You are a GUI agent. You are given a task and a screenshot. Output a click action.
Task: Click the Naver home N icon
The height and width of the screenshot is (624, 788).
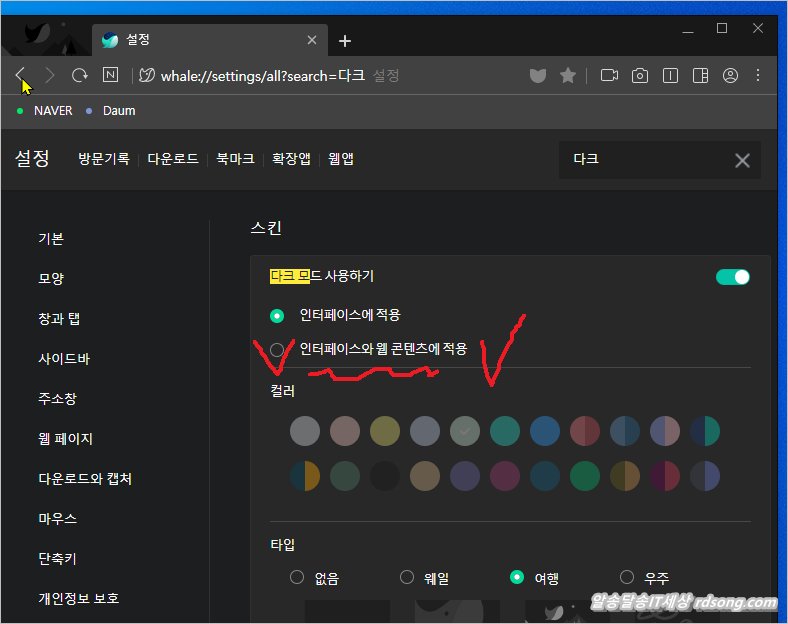(110, 75)
